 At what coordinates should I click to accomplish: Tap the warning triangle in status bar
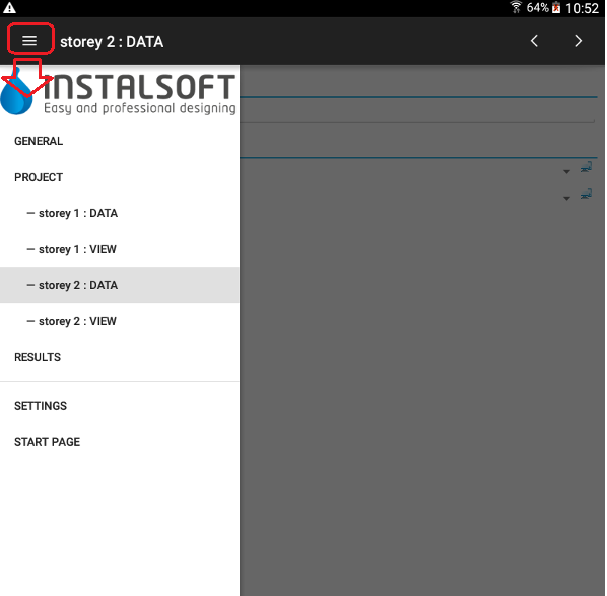pyautogui.click(x=10, y=8)
